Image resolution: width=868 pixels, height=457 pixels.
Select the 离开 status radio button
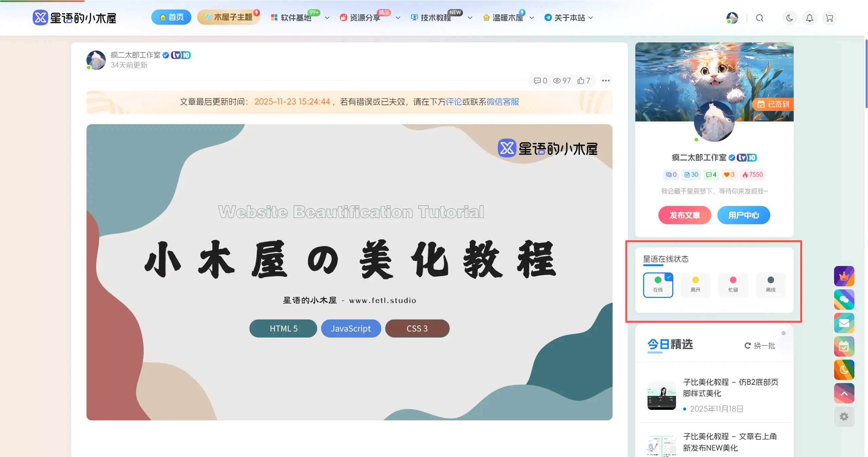(x=695, y=285)
